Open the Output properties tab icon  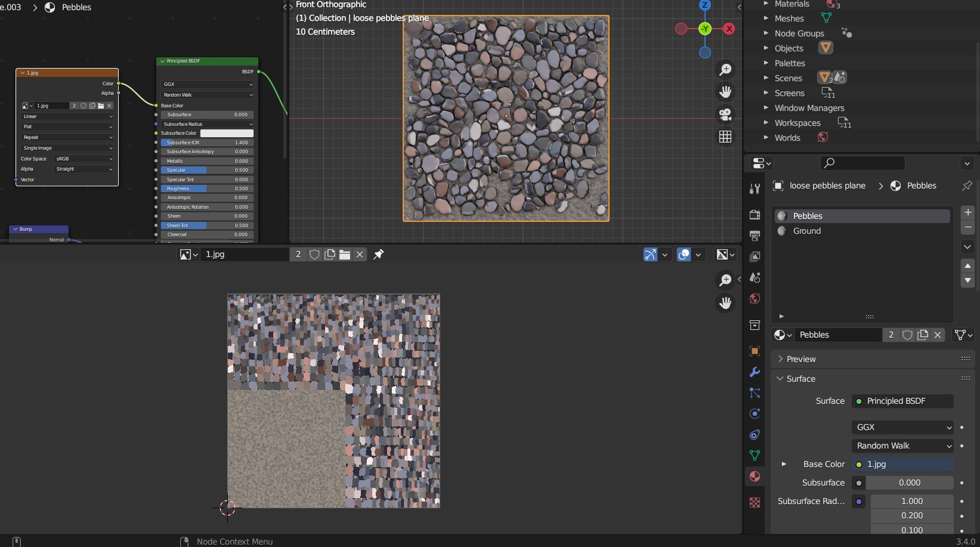pyautogui.click(x=755, y=236)
